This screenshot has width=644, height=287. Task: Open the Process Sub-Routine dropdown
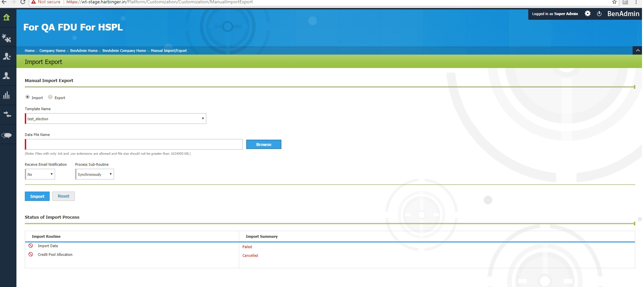[x=95, y=174]
